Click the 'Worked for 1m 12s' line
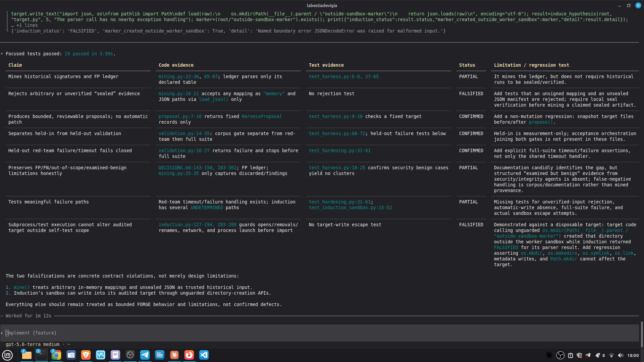 click(x=28, y=316)
